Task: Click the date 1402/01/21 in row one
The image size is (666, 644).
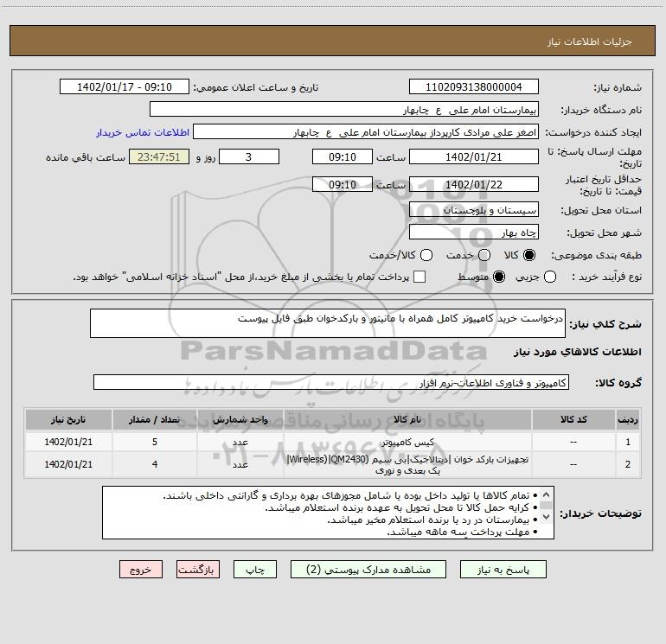Action: tap(68, 442)
